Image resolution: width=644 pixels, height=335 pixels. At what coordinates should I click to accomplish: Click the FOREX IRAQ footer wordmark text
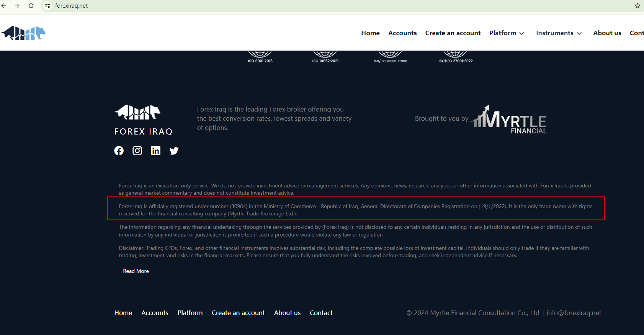[x=144, y=131]
